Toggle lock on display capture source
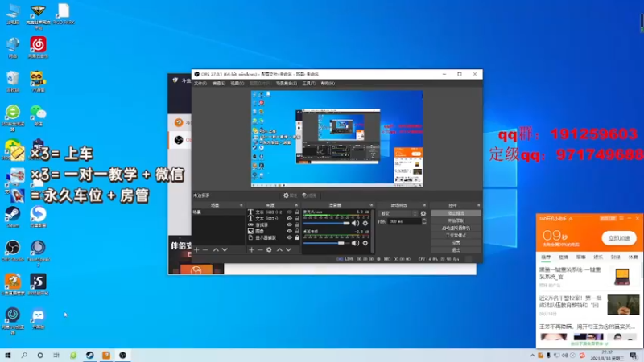644x362 pixels. [297, 237]
